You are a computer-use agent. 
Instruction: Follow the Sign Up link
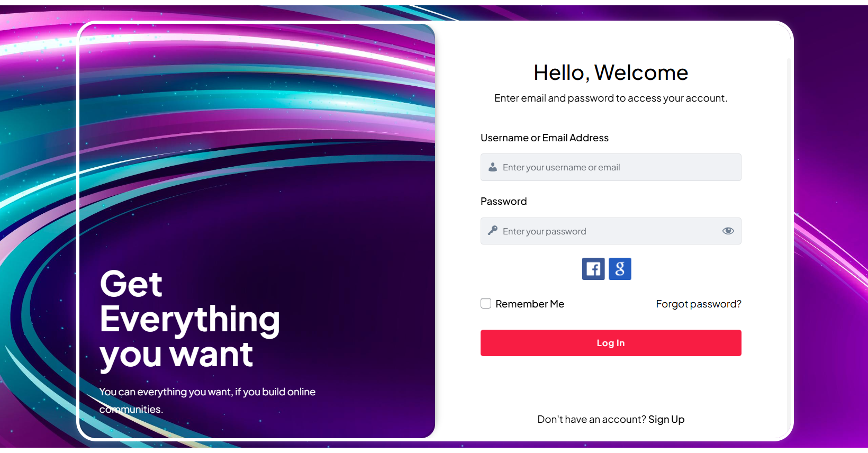tap(666, 419)
